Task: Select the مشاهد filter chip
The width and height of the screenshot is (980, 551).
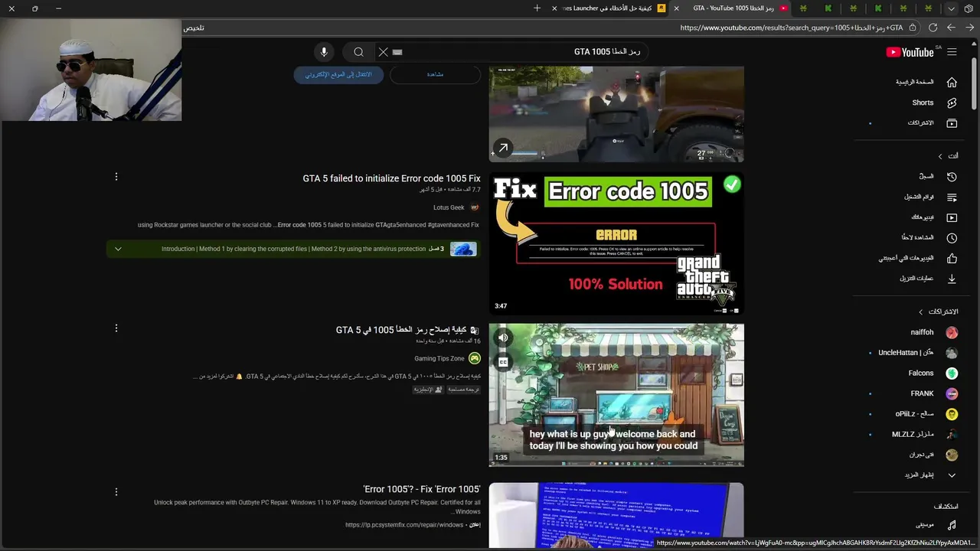Action: point(435,74)
